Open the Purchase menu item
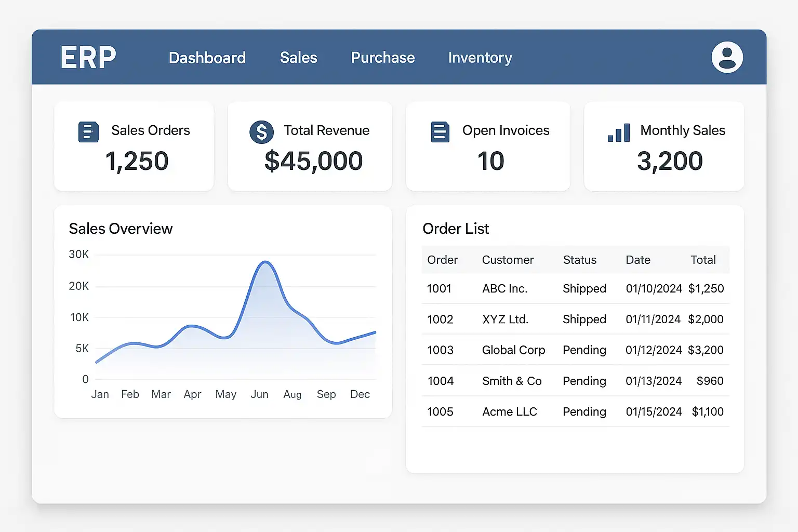 [x=383, y=58]
